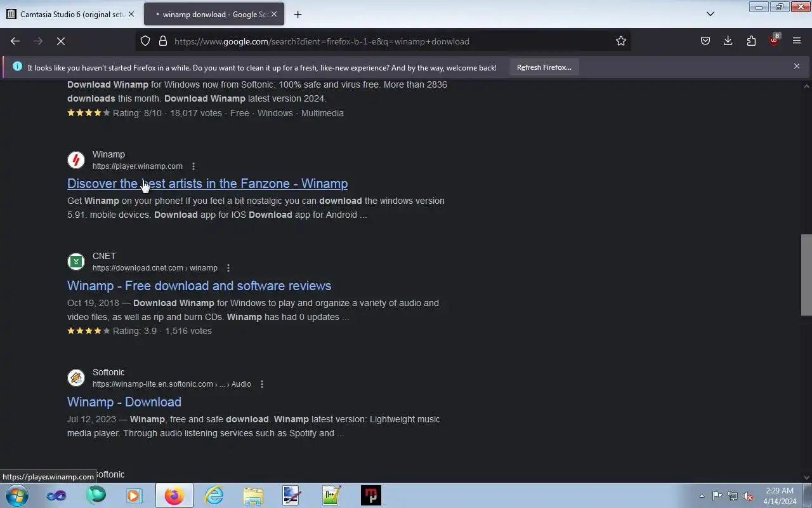
Task: Open the Downloads panel
Action: pos(728,41)
